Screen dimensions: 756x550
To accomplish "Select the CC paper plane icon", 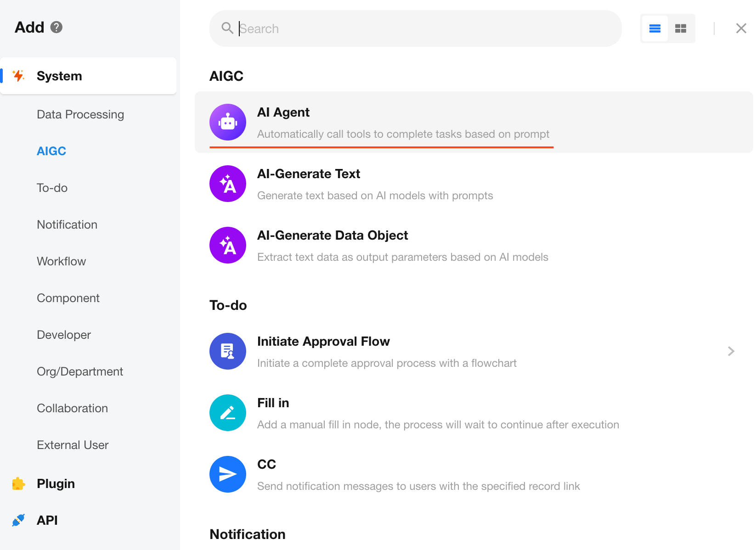I will (x=228, y=474).
